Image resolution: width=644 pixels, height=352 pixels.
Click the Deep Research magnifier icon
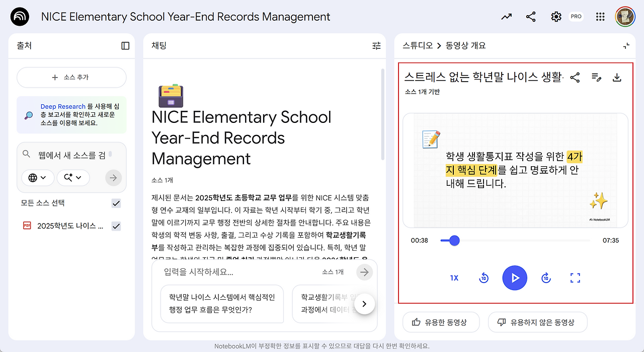[x=29, y=115]
